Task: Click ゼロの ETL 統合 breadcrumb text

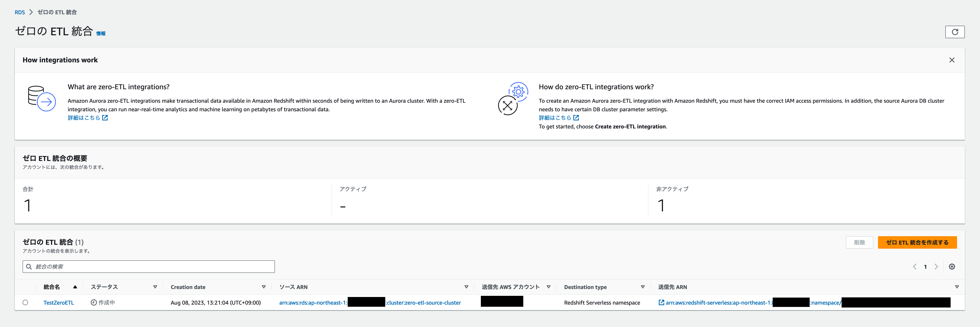Action: pyautogui.click(x=57, y=12)
